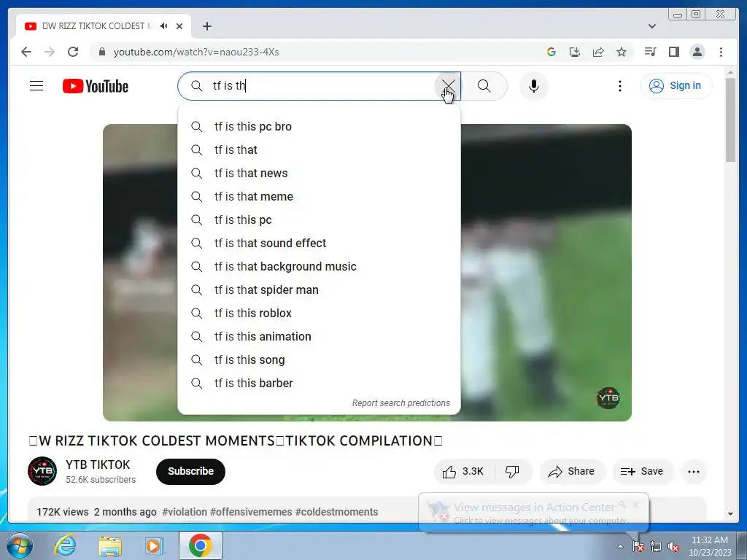This screenshot has height=560, width=747.
Task: Choose suggestion "tf is this barber"
Action: pos(320,384)
